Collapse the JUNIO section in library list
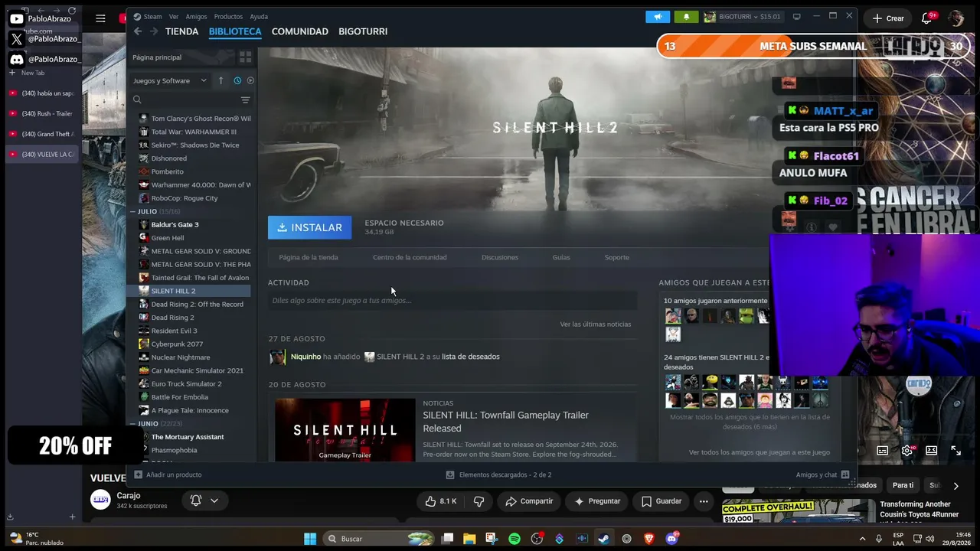The width and height of the screenshot is (980, 551). pyautogui.click(x=132, y=423)
